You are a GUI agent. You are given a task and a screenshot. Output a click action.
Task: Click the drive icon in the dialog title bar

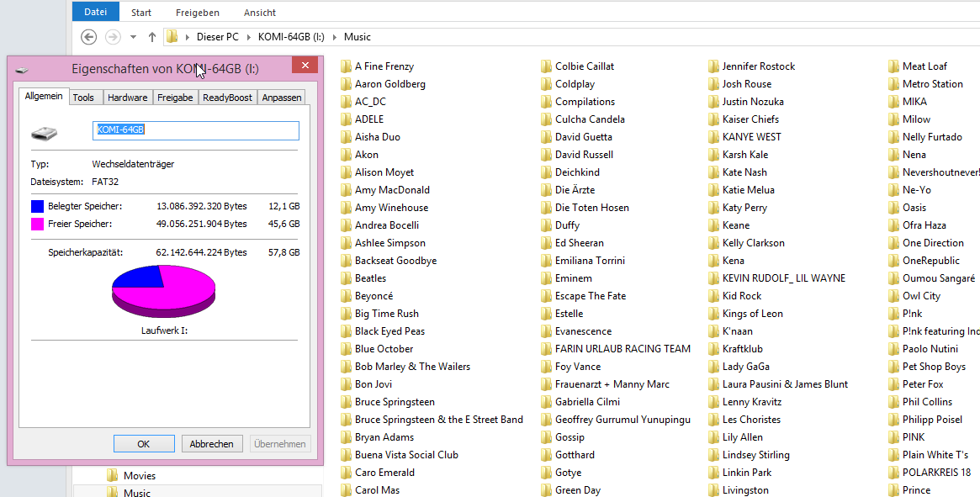pyautogui.click(x=22, y=70)
